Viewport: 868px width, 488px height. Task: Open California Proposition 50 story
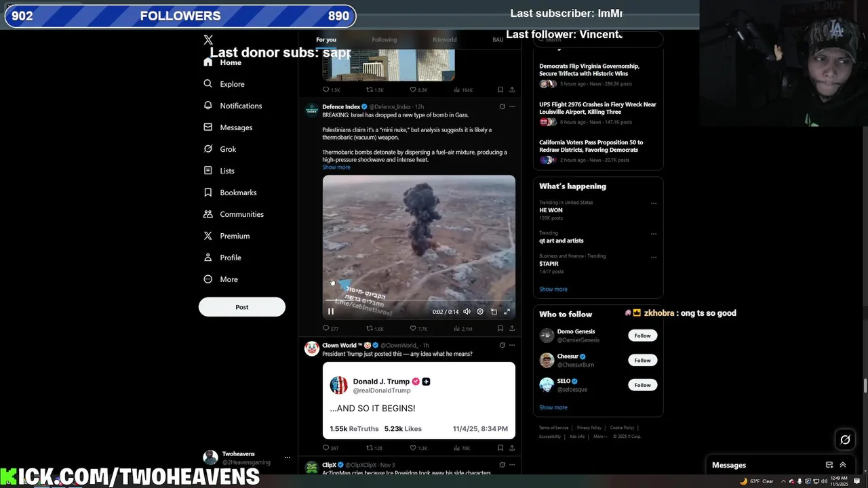point(591,146)
